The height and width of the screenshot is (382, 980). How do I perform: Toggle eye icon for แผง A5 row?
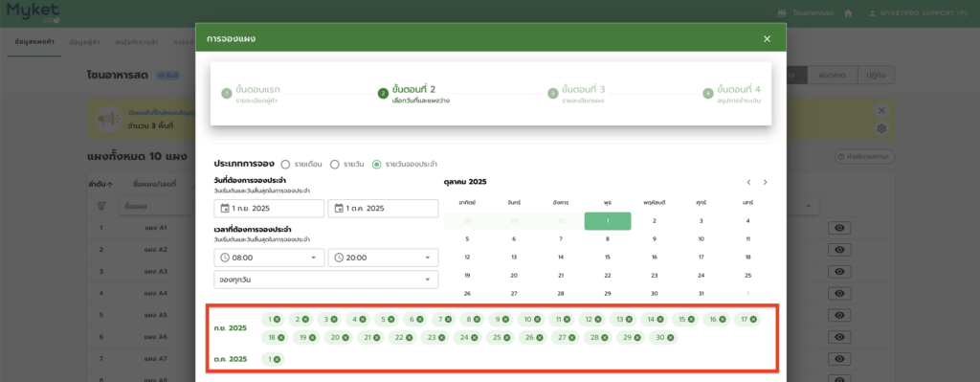pos(839,315)
